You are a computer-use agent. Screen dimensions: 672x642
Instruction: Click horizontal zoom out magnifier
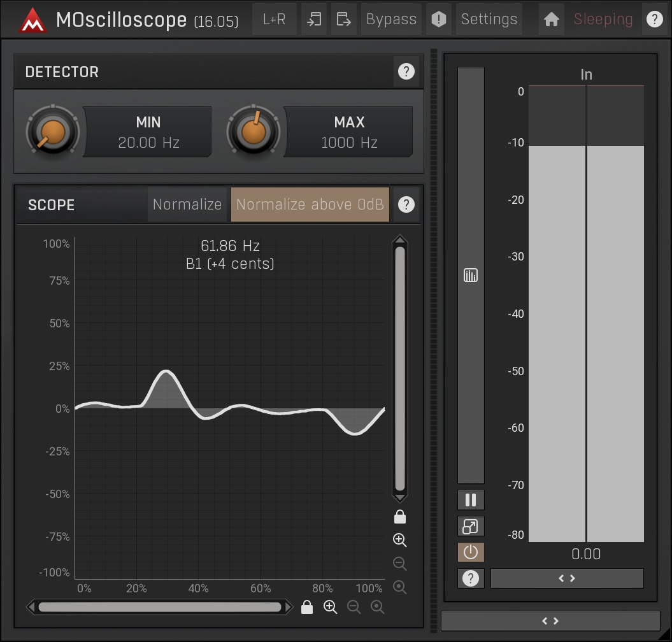point(354,607)
